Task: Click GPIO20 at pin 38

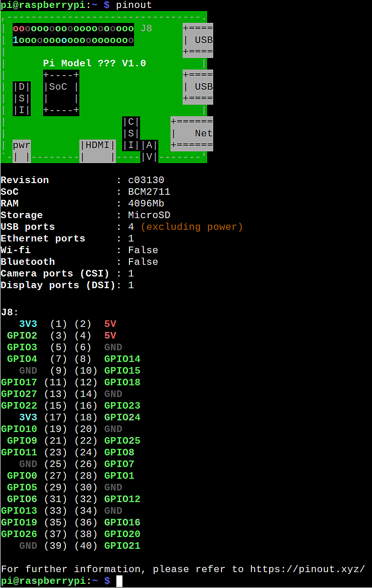Action: pos(122,534)
